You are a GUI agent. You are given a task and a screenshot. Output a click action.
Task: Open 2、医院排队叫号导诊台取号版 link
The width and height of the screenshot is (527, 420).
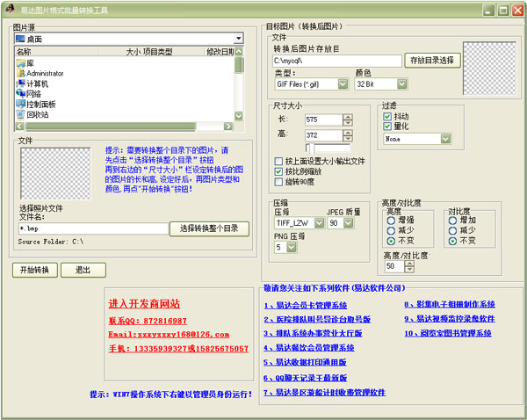(317, 319)
